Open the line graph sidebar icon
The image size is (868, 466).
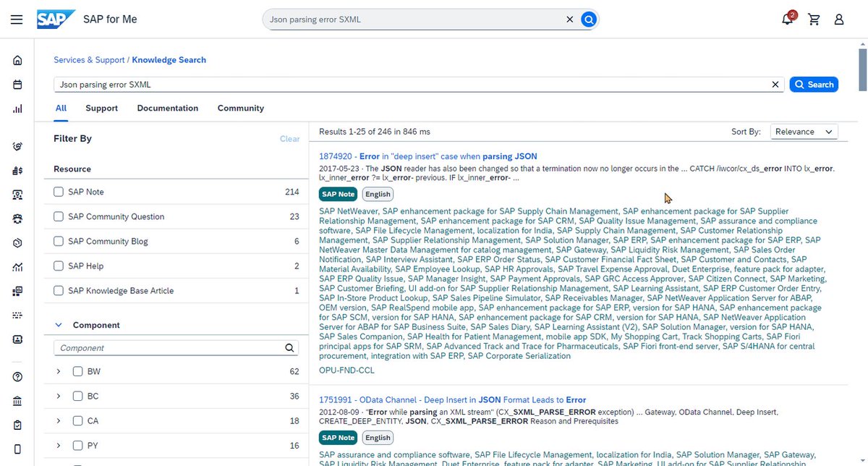[17, 267]
